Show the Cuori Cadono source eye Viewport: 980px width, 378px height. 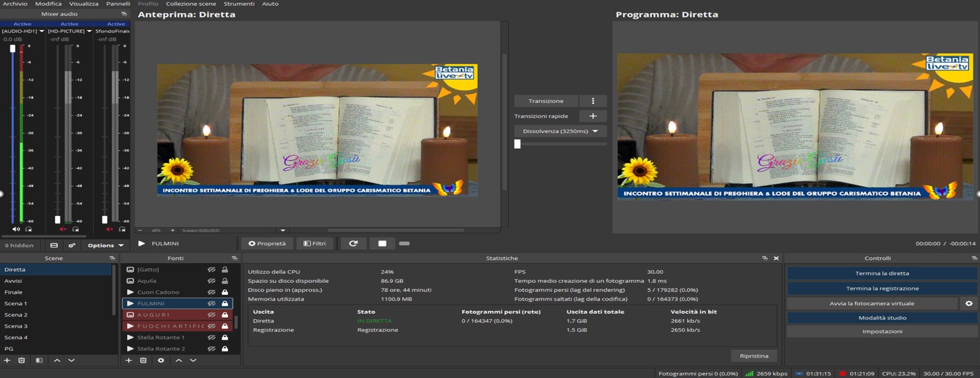tap(211, 292)
